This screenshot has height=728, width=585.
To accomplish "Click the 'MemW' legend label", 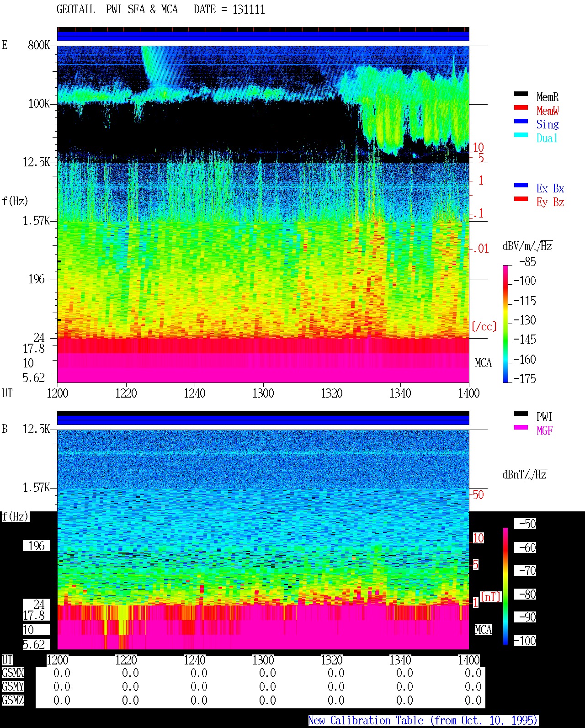I will pyautogui.click(x=548, y=111).
